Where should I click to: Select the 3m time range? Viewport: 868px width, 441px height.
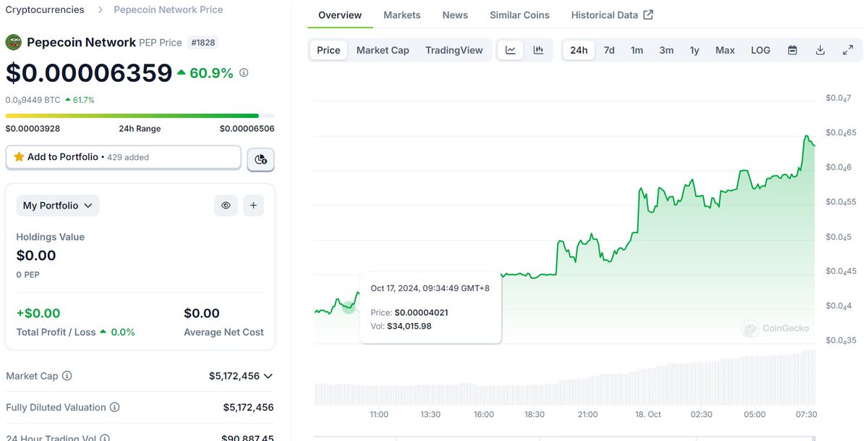pos(666,50)
